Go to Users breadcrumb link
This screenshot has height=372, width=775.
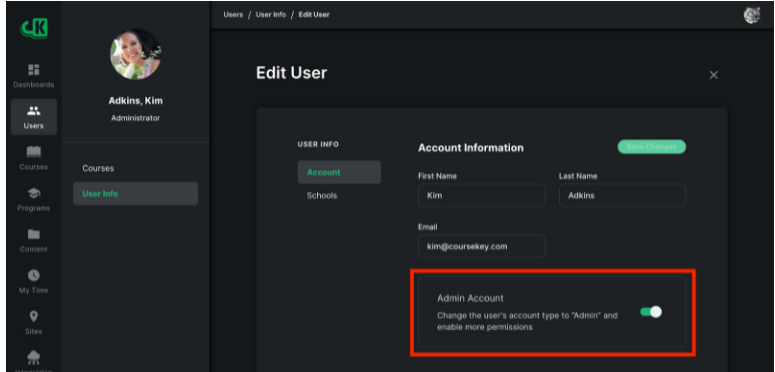coord(233,15)
